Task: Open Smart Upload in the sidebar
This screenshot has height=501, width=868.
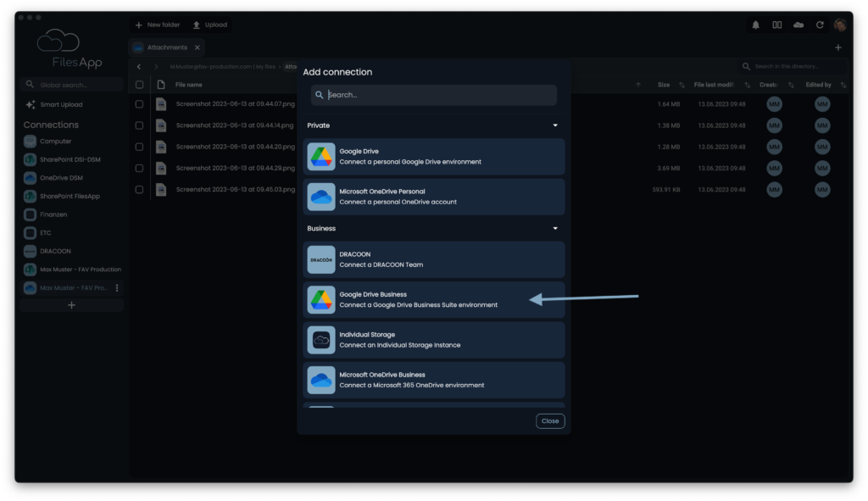Action: [54, 104]
